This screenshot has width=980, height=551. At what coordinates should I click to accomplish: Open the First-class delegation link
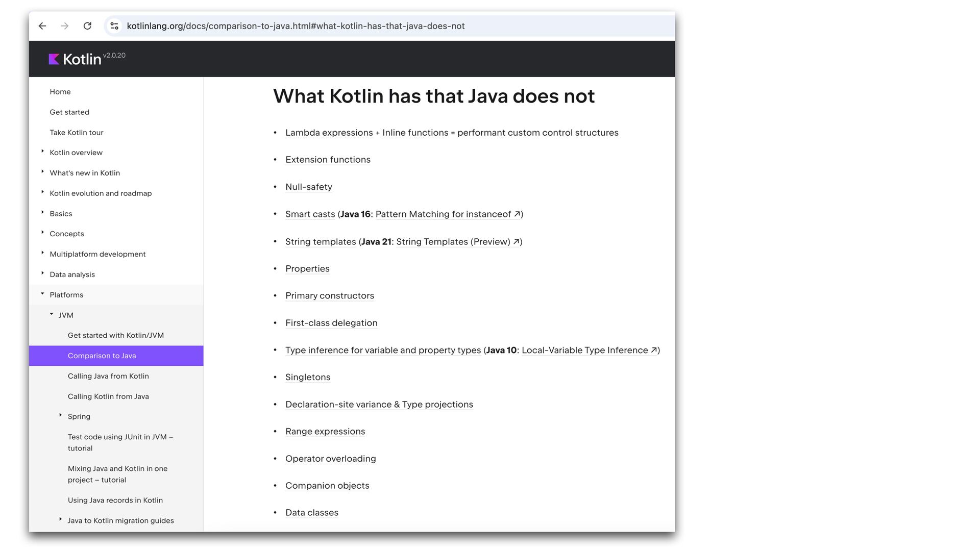pyautogui.click(x=331, y=323)
